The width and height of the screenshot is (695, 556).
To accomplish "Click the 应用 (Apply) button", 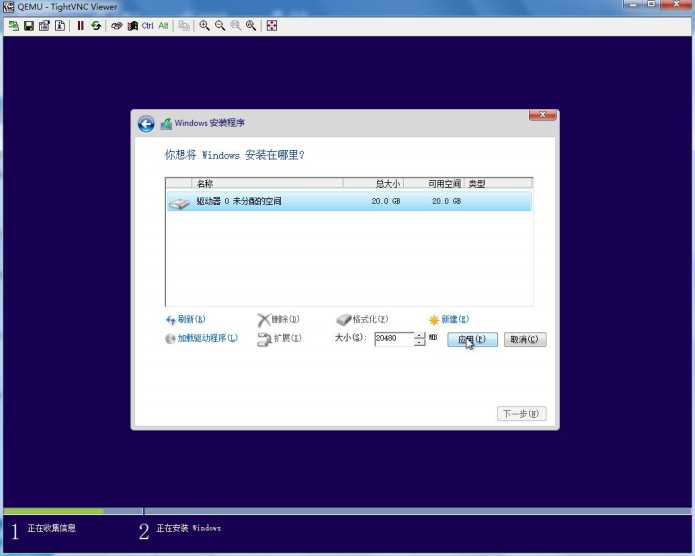I will pos(472,340).
